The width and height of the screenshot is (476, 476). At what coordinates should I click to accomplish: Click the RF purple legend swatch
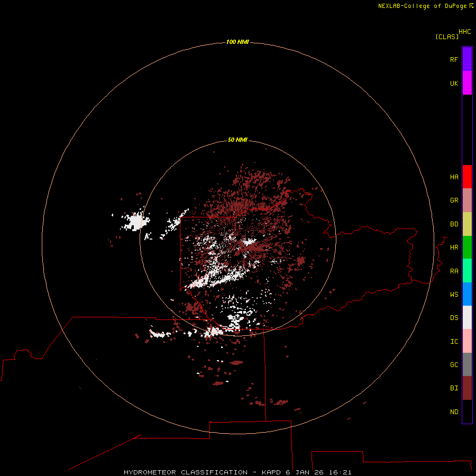(467, 59)
